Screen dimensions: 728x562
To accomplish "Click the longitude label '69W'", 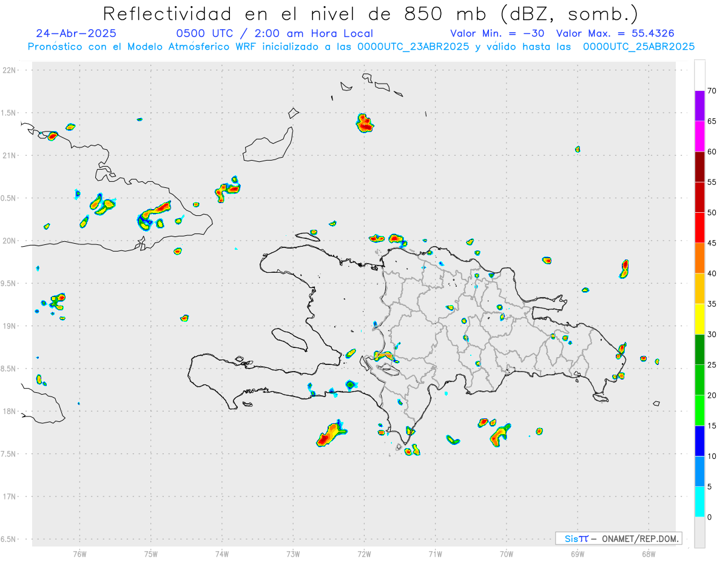I will pos(578,554).
